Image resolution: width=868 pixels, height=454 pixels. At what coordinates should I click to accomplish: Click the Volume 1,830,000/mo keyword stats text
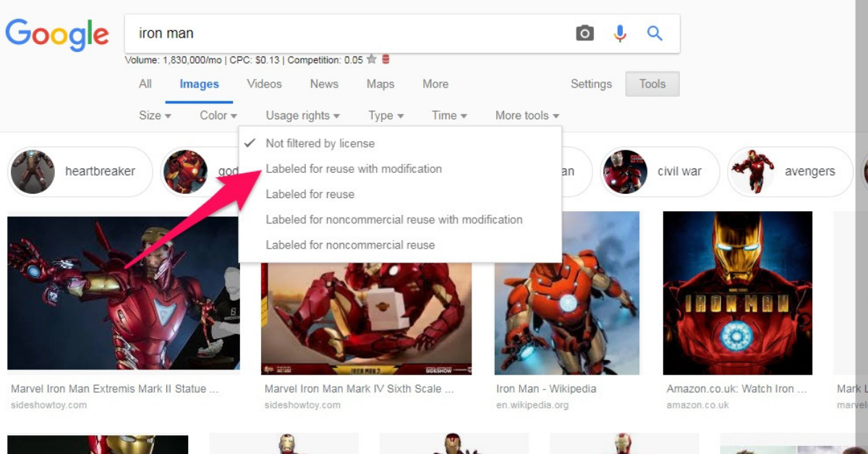tap(175, 60)
